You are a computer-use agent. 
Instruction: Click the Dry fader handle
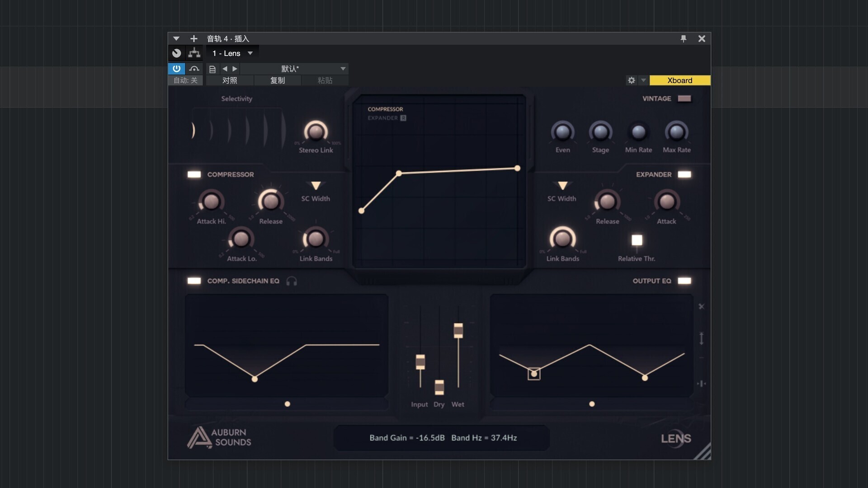(x=439, y=387)
